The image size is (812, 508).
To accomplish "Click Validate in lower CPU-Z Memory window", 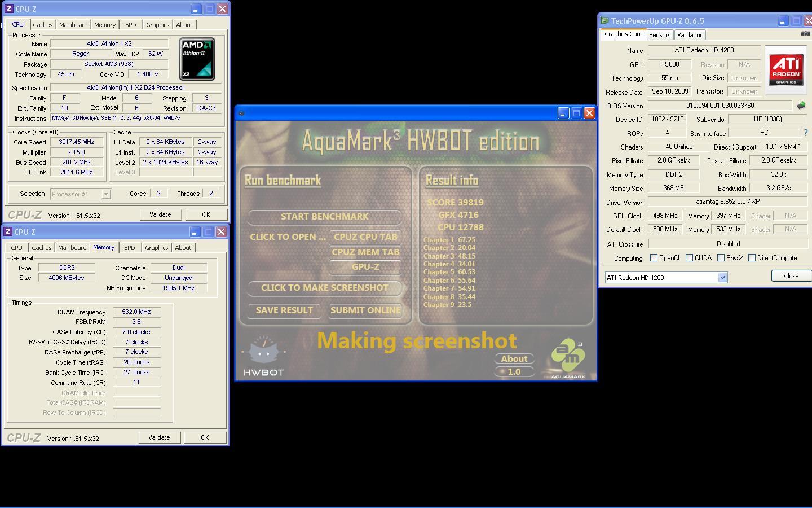I will pos(159,437).
